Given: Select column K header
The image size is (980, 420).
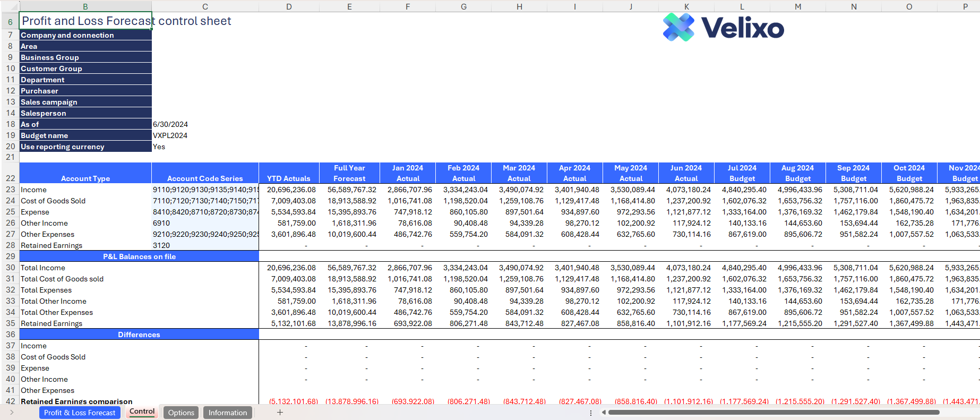Looking at the screenshot, I should (x=686, y=6).
